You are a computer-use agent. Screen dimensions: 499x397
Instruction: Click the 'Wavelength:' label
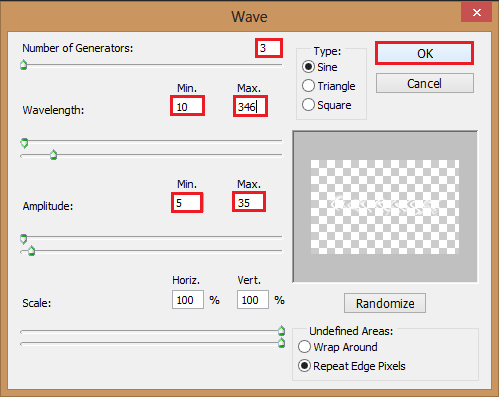point(53,110)
